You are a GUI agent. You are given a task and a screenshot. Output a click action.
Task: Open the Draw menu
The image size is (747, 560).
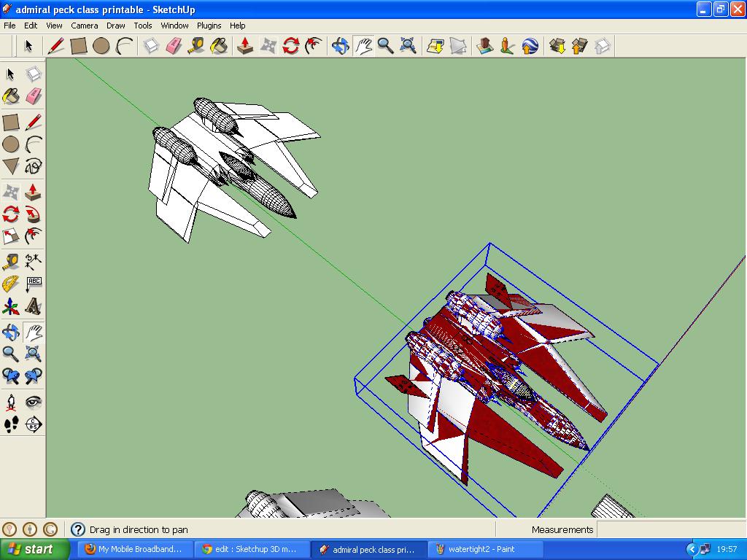pos(116,26)
